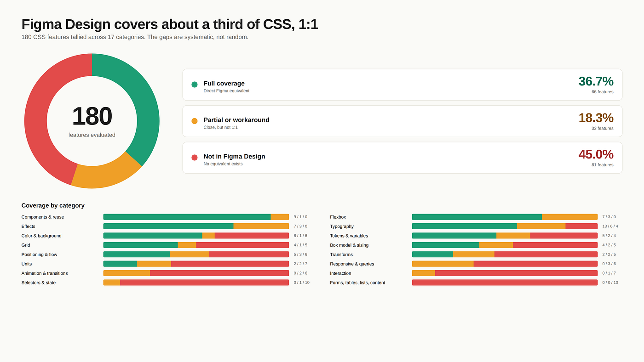Click the '0 / 1 / 7' count
This screenshot has width=644, height=362.
[609, 273]
